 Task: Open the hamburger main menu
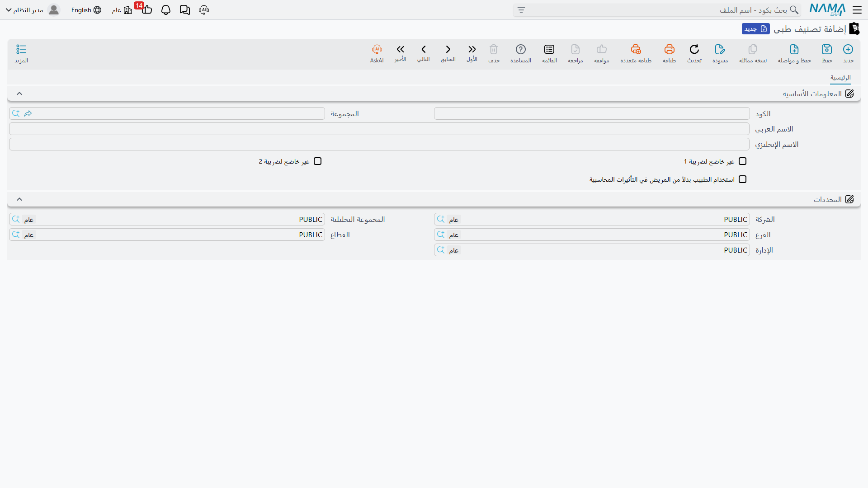(x=857, y=10)
